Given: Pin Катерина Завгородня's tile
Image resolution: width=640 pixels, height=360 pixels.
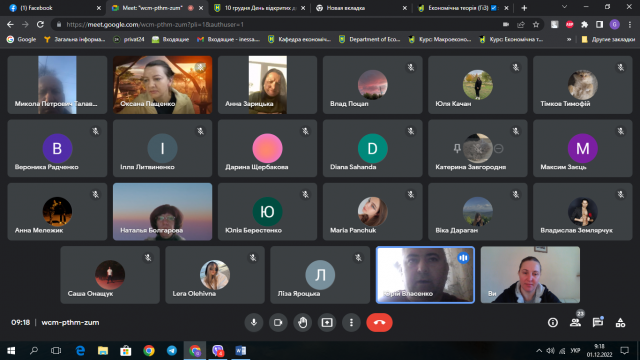Looking at the screenshot, I should 457,149.
